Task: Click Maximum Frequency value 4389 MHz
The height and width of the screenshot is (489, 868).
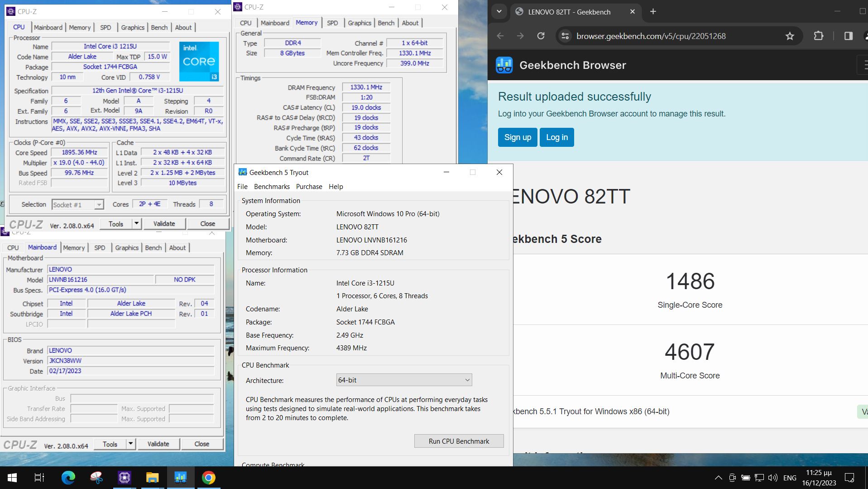Action: pos(351,348)
